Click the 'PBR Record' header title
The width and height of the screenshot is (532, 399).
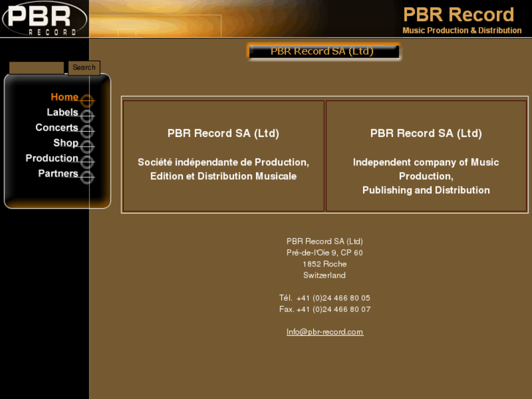pos(458,15)
